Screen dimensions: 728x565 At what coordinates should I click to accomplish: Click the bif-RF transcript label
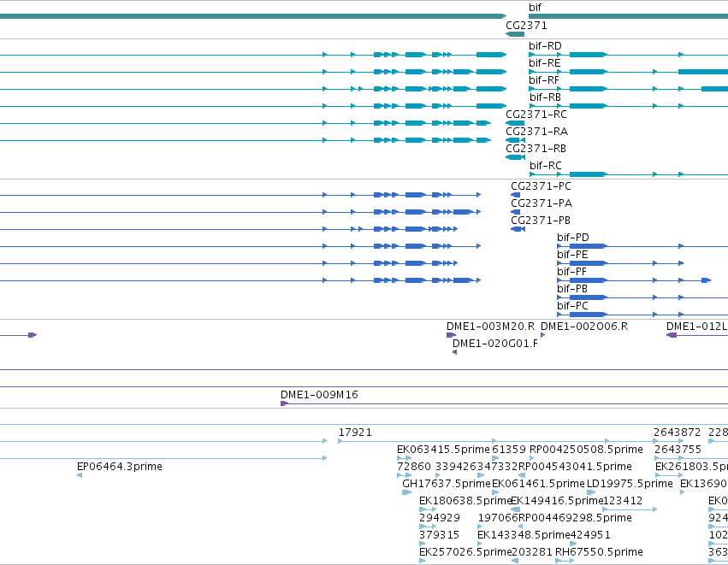point(544,80)
